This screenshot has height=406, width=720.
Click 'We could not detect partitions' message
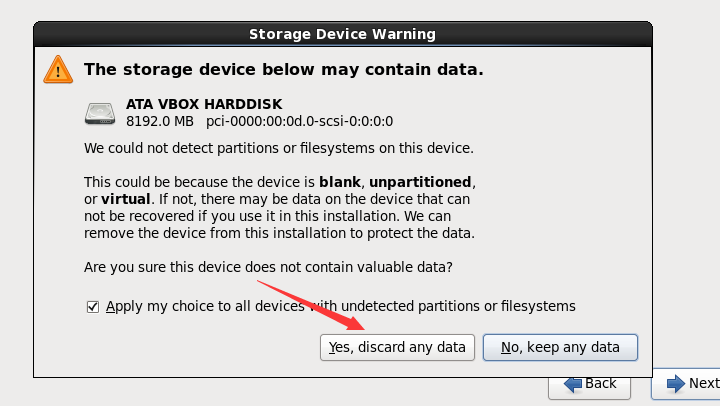278,148
